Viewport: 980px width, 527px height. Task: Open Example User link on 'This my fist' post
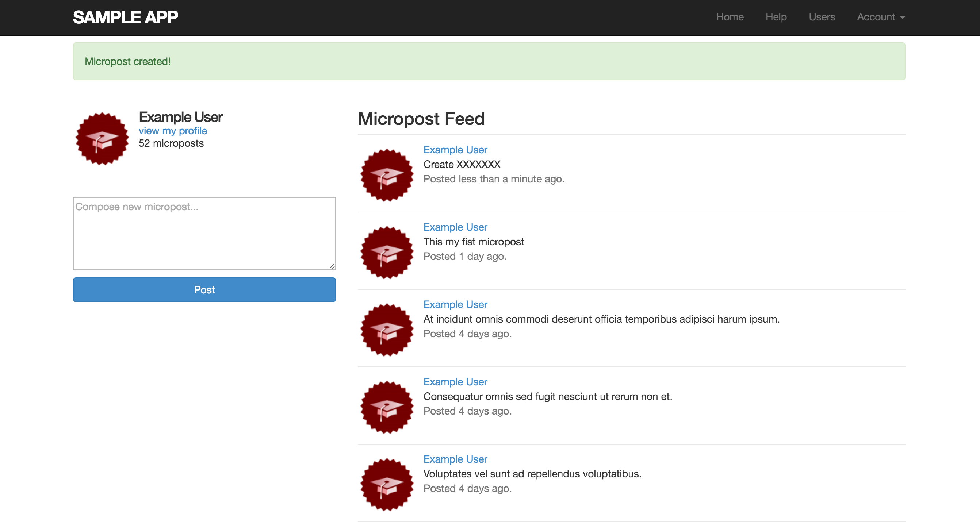point(455,227)
